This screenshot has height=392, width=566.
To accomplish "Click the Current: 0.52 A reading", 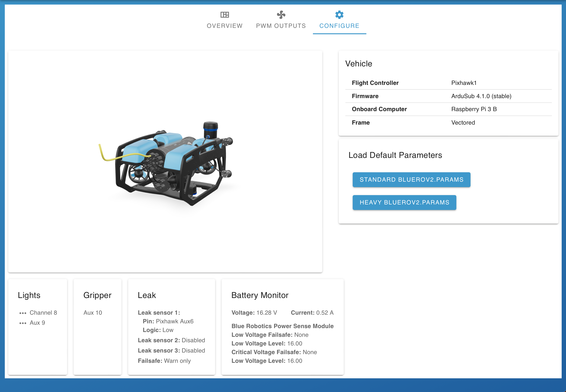I will (x=312, y=313).
